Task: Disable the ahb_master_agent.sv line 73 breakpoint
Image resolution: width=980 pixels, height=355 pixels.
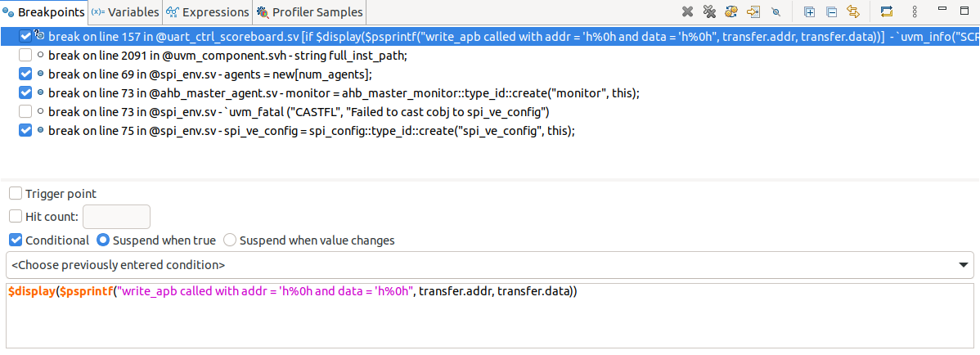Action: (25, 92)
